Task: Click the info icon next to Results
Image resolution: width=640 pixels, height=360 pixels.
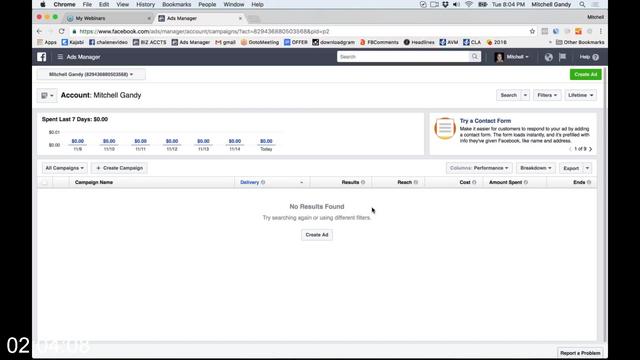Action: click(x=363, y=182)
